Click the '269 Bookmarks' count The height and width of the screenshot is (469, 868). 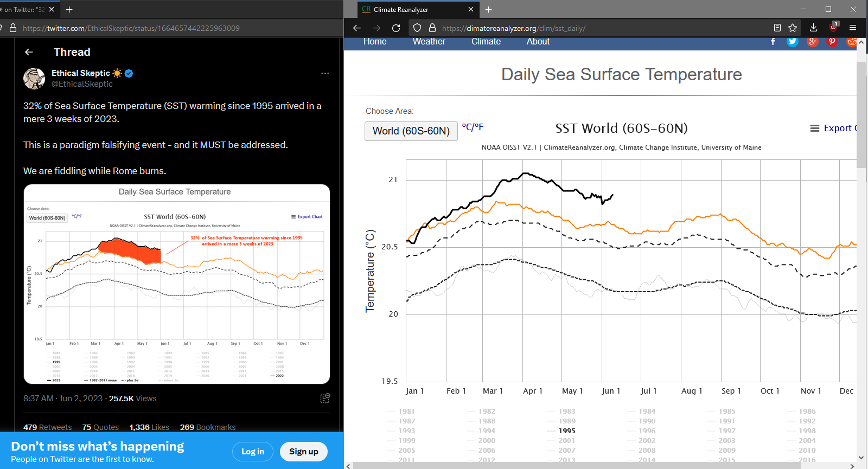(x=208, y=427)
